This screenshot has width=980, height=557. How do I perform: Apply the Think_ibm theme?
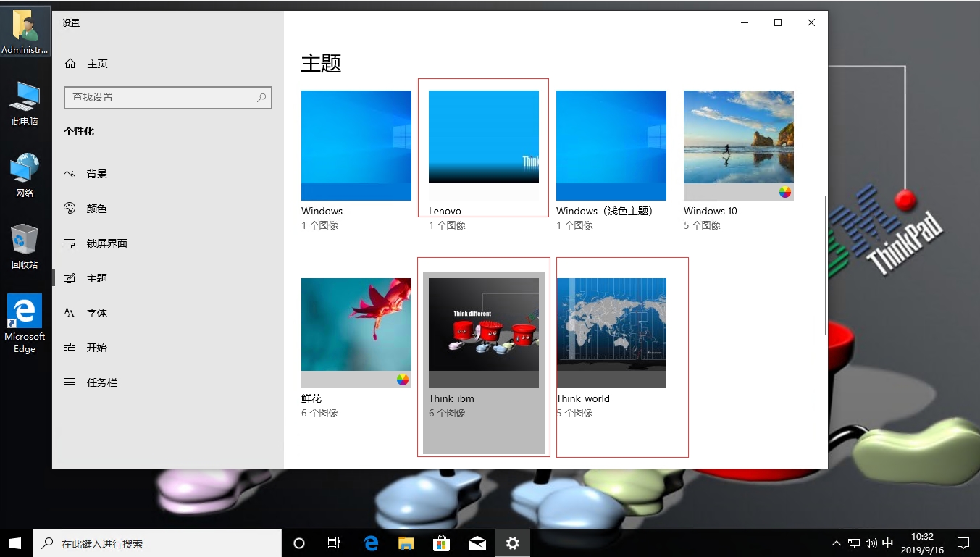point(484,333)
